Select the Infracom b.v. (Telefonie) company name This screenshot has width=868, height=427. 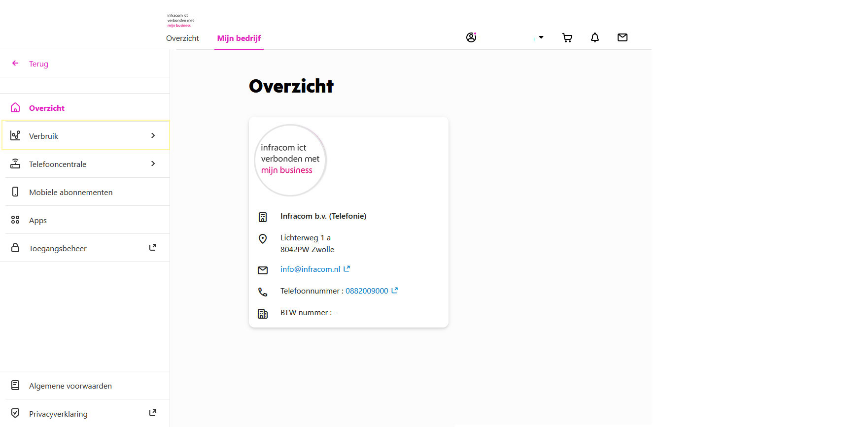pos(323,216)
